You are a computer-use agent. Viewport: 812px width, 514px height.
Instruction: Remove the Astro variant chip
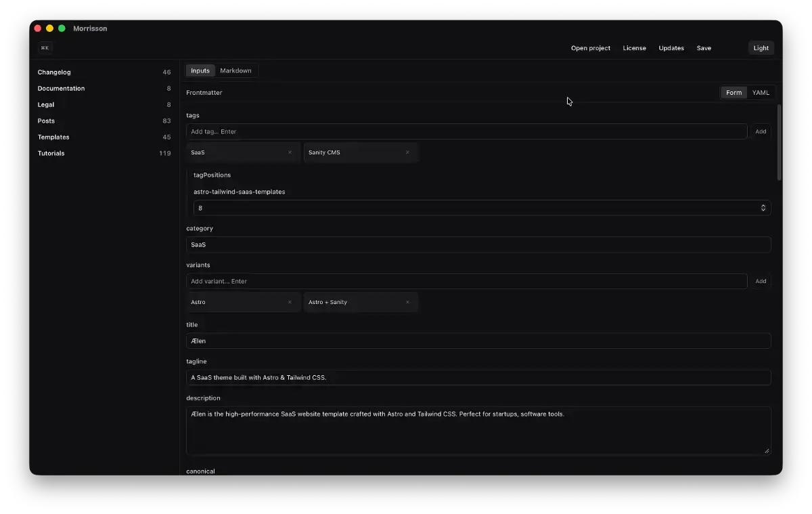[x=290, y=302]
